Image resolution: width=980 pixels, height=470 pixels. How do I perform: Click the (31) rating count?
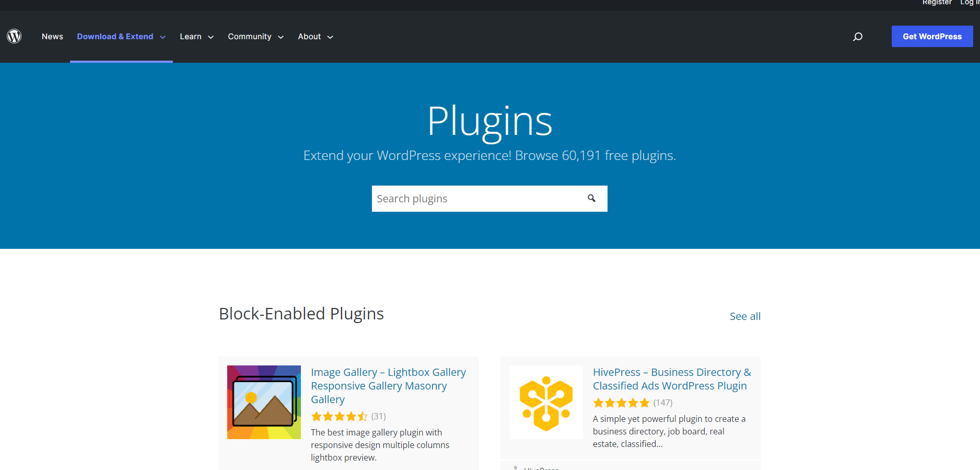click(x=379, y=417)
